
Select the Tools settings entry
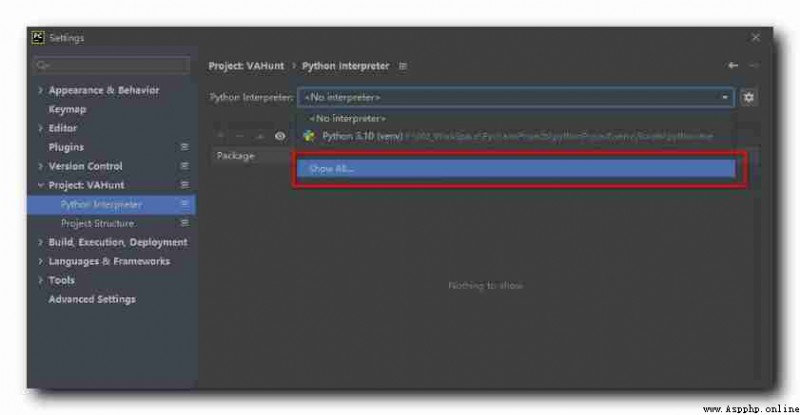(61, 280)
